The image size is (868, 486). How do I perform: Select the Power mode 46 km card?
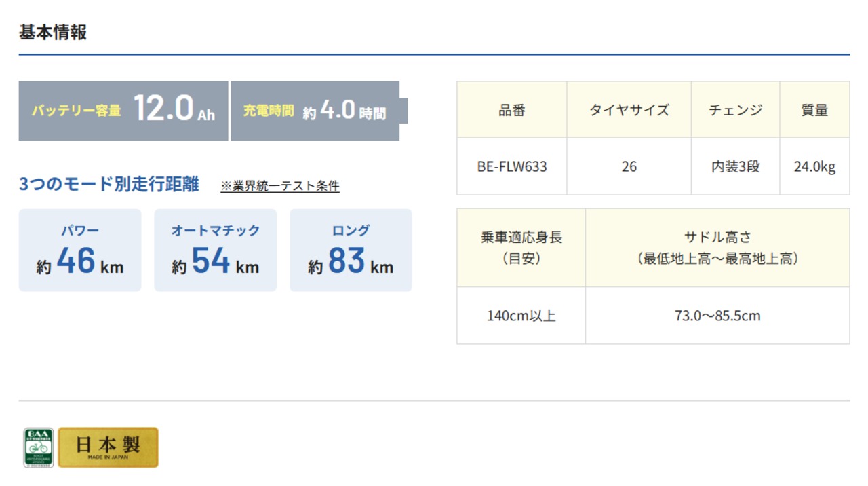click(x=80, y=250)
